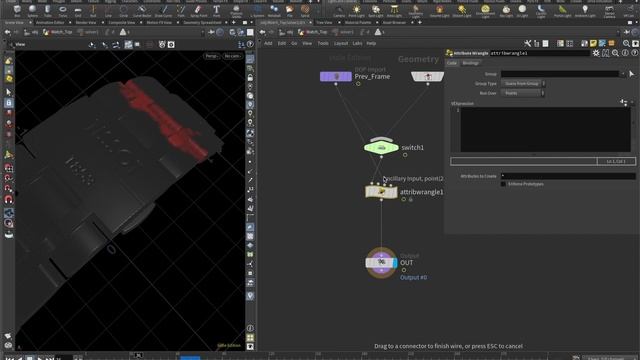Add an Area Light from shelf
Image resolution: width=640 pixels, height=360 pixels.
click(x=394, y=11)
